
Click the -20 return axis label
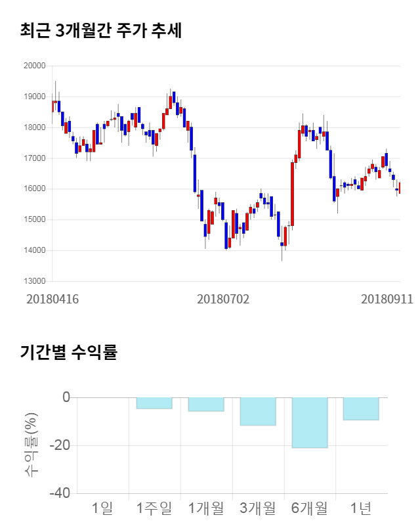(x=60, y=445)
